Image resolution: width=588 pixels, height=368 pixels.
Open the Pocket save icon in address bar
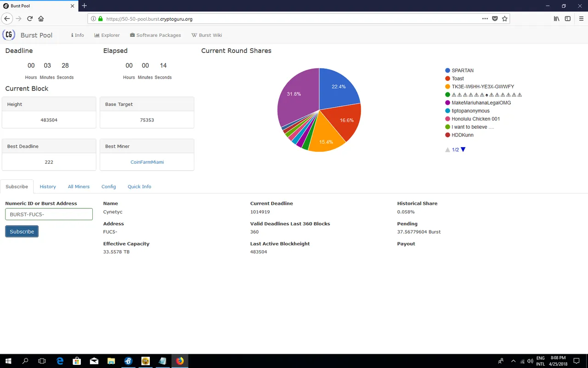[495, 19]
